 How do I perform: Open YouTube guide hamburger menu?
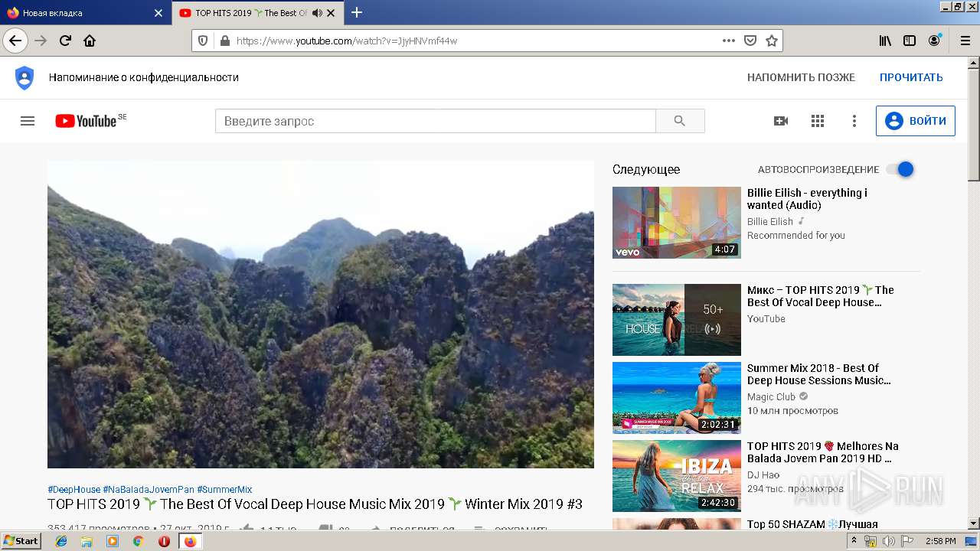click(28, 121)
